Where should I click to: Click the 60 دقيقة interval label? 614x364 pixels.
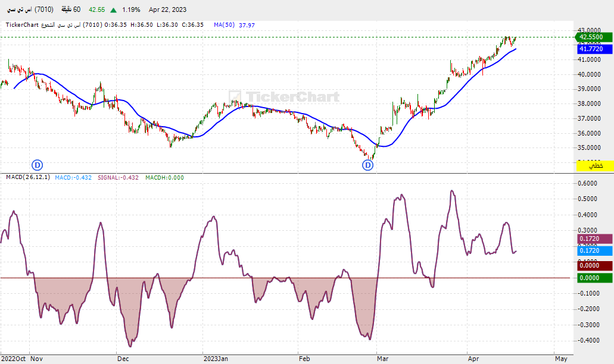coord(71,10)
